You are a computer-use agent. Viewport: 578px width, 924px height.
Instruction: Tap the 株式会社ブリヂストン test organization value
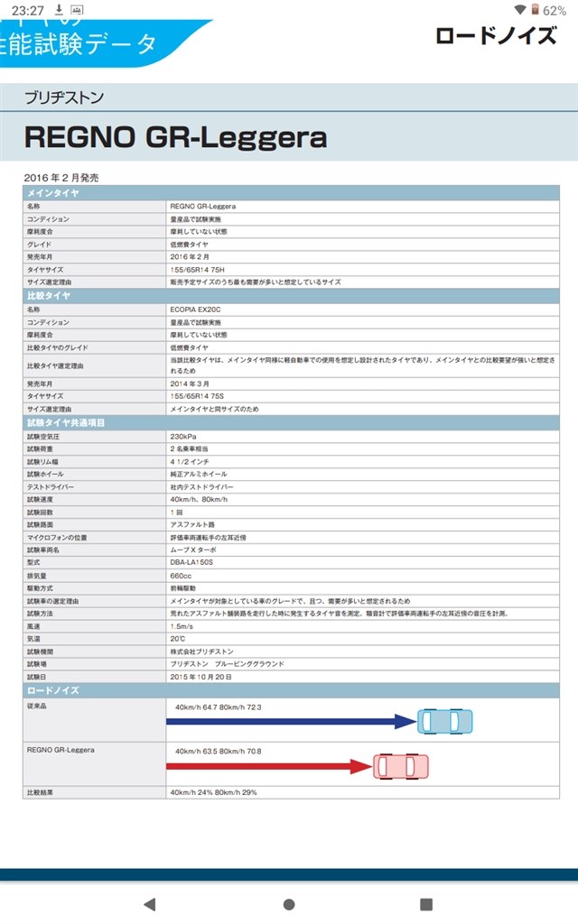click(x=201, y=651)
